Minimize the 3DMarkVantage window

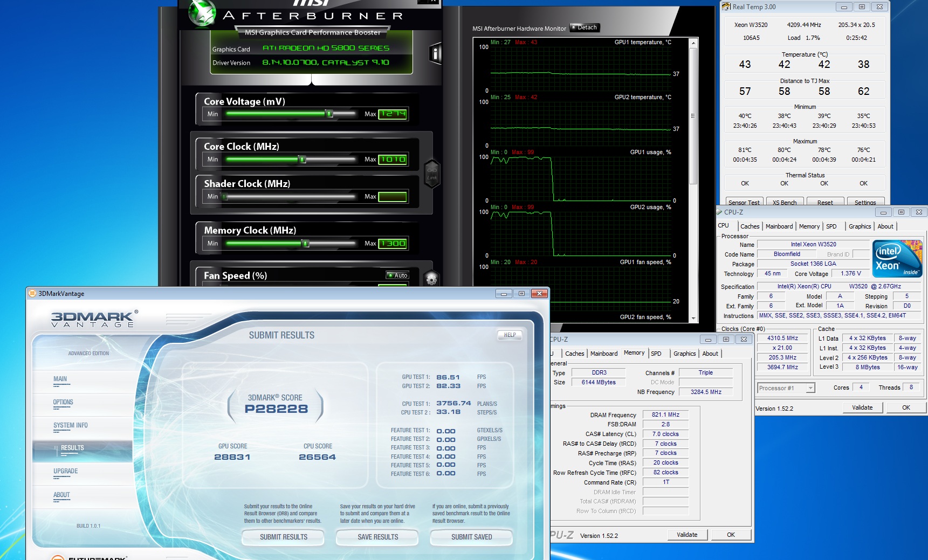[504, 294]
